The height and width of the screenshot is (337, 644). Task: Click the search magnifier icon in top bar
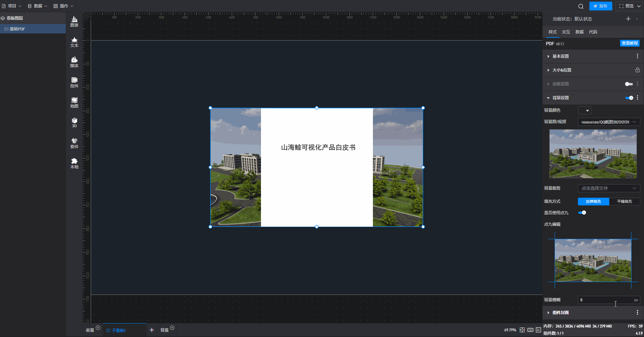click(581, 6)
